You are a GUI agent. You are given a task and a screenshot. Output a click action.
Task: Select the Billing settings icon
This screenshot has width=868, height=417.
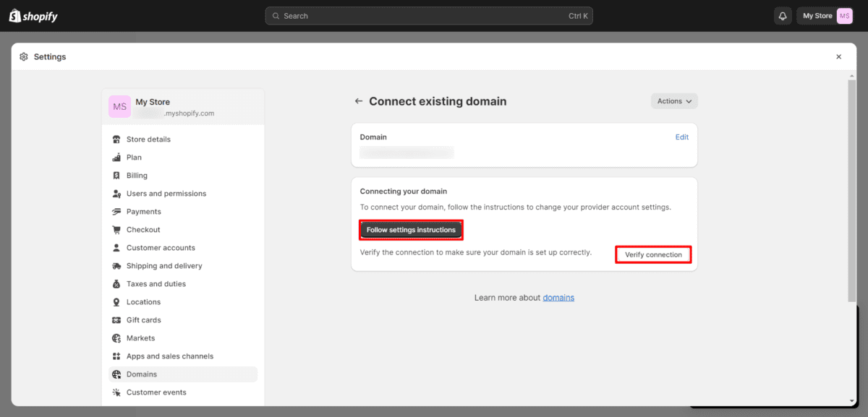point(116,175)
